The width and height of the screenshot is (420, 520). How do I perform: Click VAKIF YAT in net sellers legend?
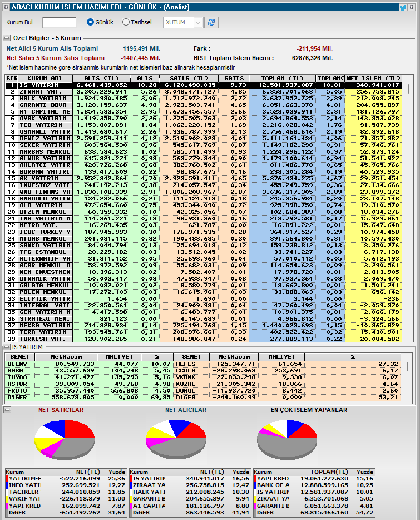[x=25, y=499]
